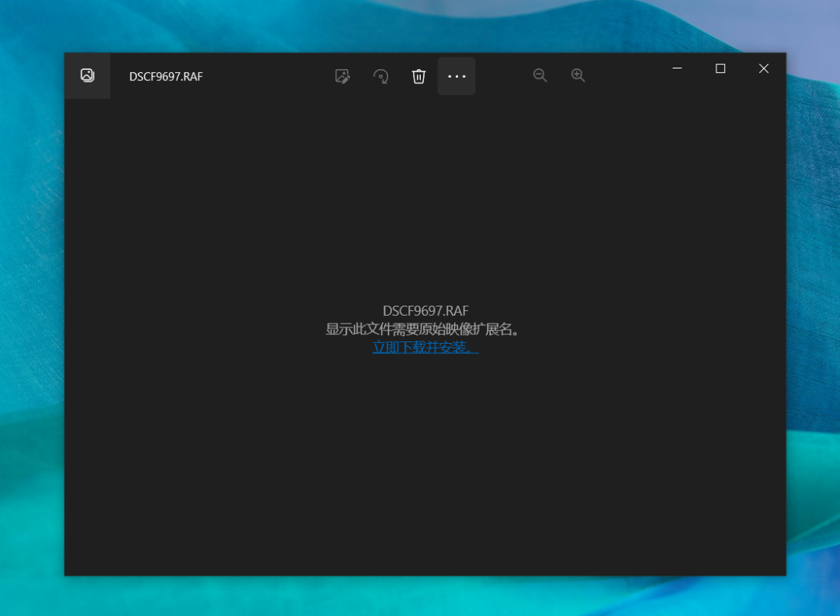The image size is (840, 616).
Task: Click the edit image icon
Action: tap(342, 76)
